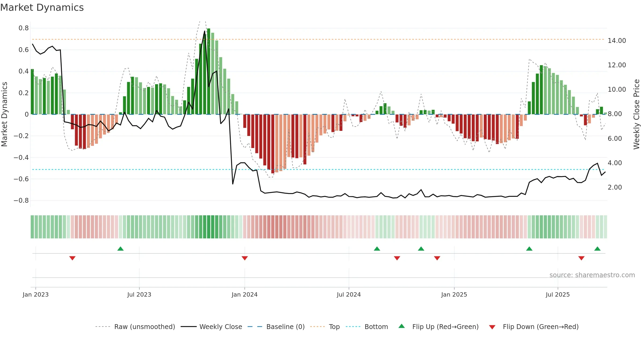The image size is (644, 362).
Task: Click the Jul 2025 x-axis label
Action: point(558,294)
